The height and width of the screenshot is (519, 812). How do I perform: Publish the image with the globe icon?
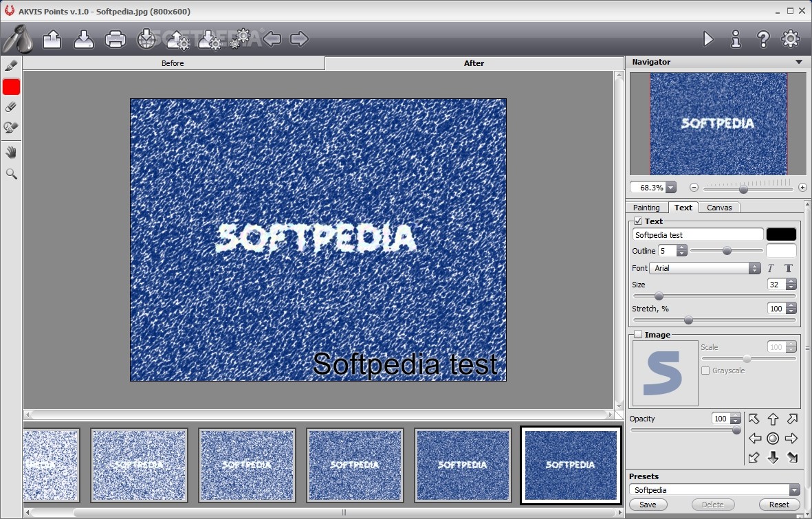click(x=146, y=39)
